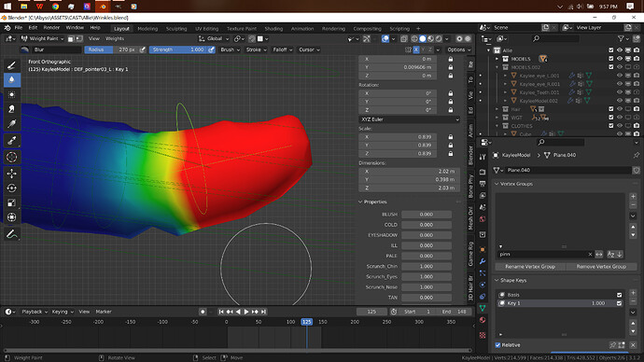This screenshot has width=644, height=362.
Task: Open the Tool properties tab
Action: tap(483, 157)
